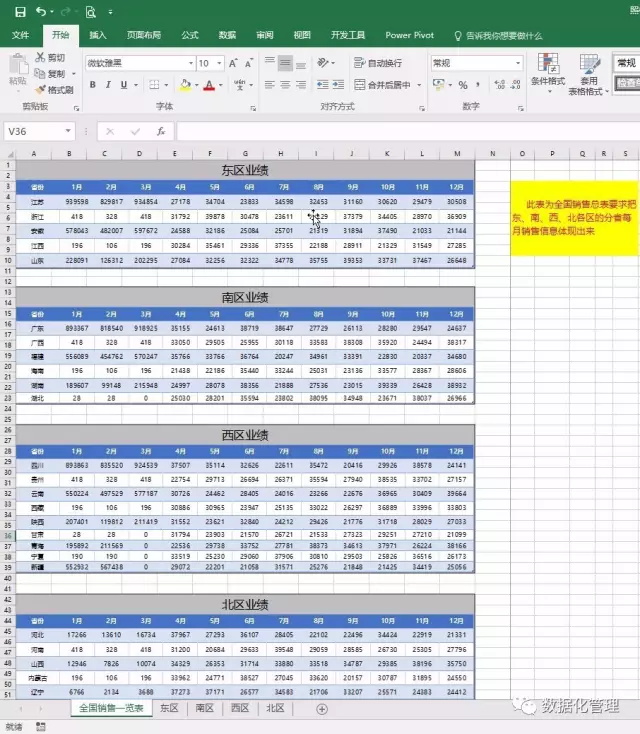Viewport: 640px width, 734px height.
Task: Click the Cut (剪切) scissors icon
Action: point(40,57)
